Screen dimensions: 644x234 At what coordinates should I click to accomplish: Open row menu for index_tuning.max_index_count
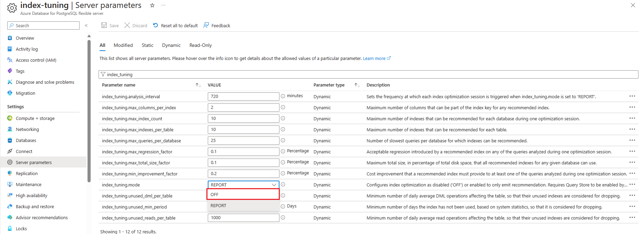click(632, 118)
